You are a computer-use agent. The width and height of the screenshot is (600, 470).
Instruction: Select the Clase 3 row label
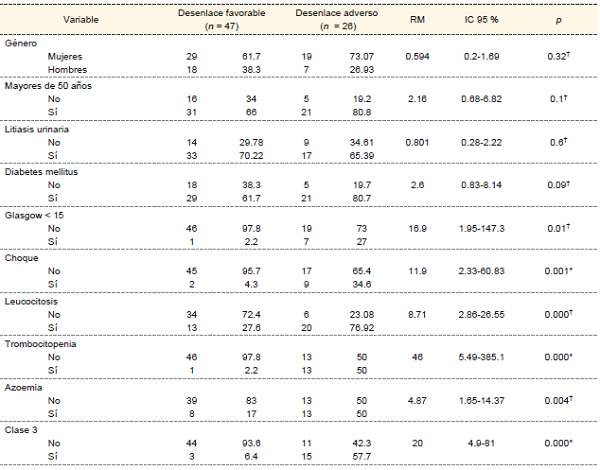[24, 427]
